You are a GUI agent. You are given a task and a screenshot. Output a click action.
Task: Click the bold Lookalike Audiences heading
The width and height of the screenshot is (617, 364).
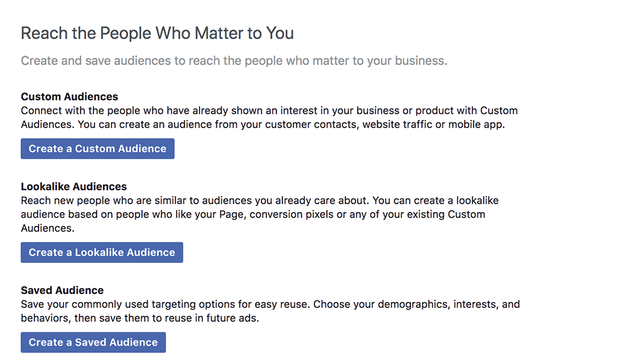click(x=74, y=187)
